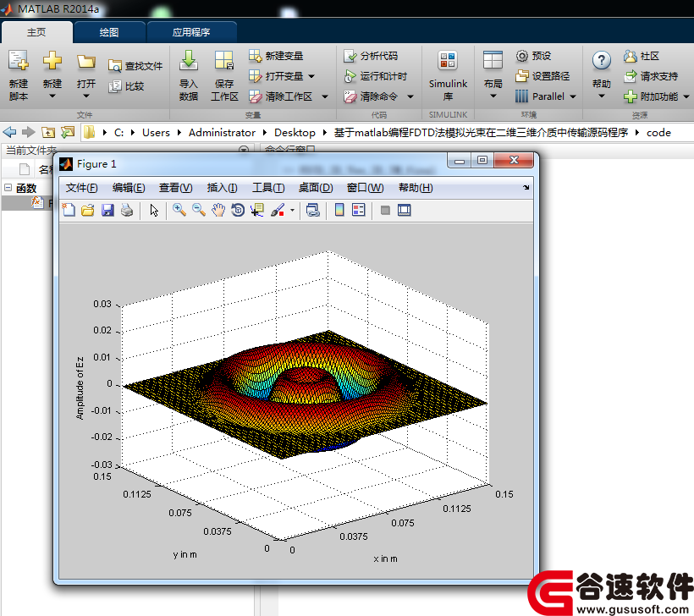This screenshot has width=694, height=616.
Task: Open the 新建 new dropdown
Action: click(52, 96)
